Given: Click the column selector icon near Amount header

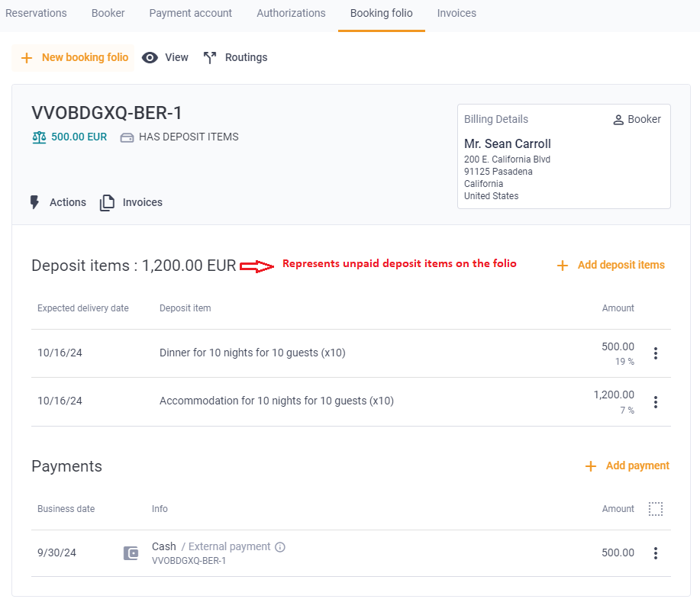Looking at the screenshot, I should point(655,508).
